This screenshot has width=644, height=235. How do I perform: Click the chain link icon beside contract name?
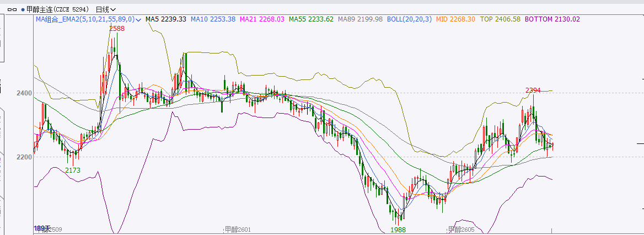click(11, 9)
